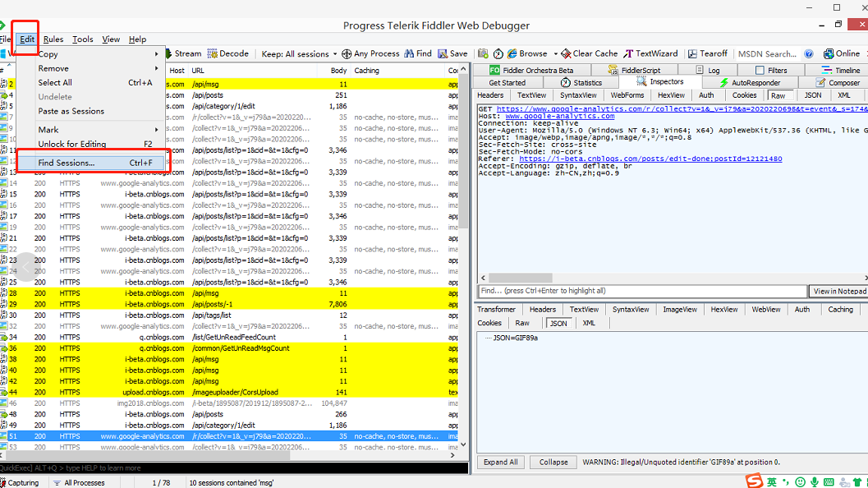Select response Caching tab
The height and width of the screenshot is (488, 868).
click(840, 310)
